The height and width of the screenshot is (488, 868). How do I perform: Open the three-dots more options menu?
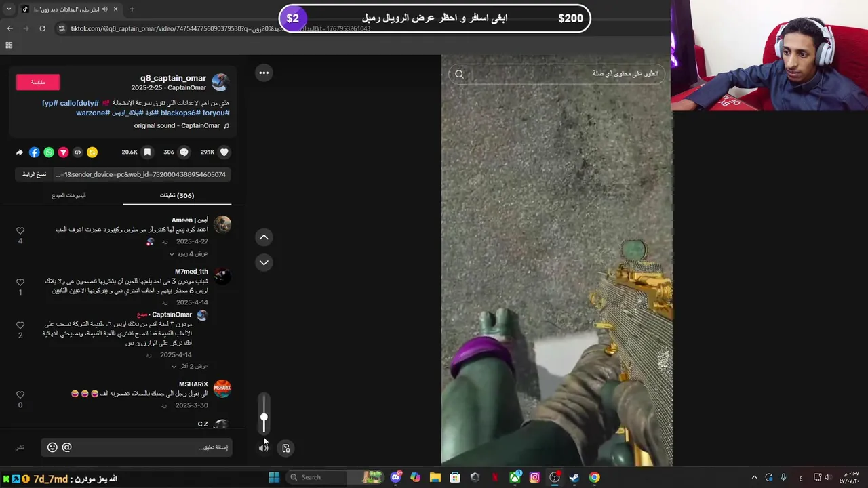(264, 73)
